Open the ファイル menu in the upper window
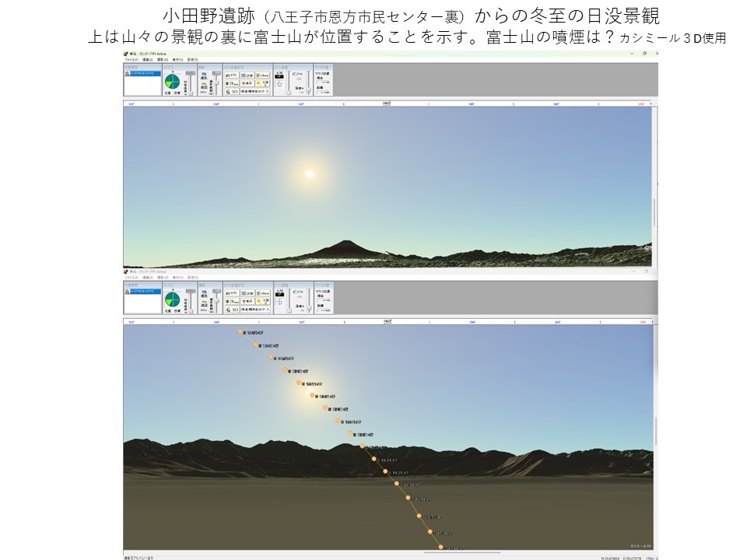The width and height of the screenshot is (747, 560). 131,59
